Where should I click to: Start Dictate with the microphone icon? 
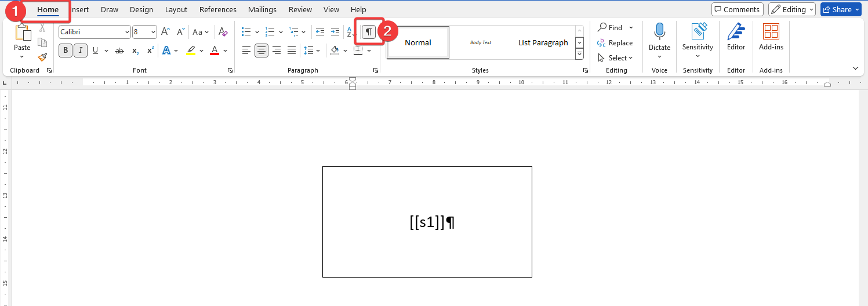point(659,31)
